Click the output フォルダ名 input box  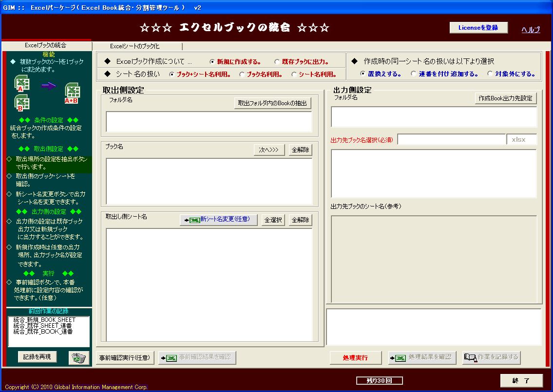pos(434,117)
